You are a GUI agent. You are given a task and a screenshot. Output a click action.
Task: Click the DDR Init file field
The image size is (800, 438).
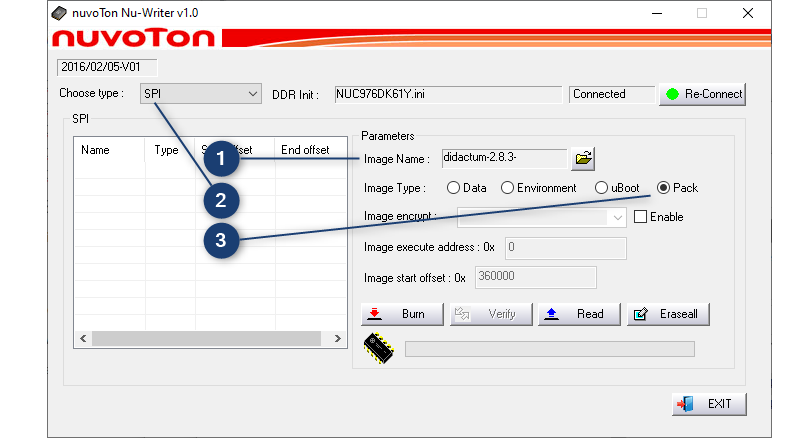448,94
